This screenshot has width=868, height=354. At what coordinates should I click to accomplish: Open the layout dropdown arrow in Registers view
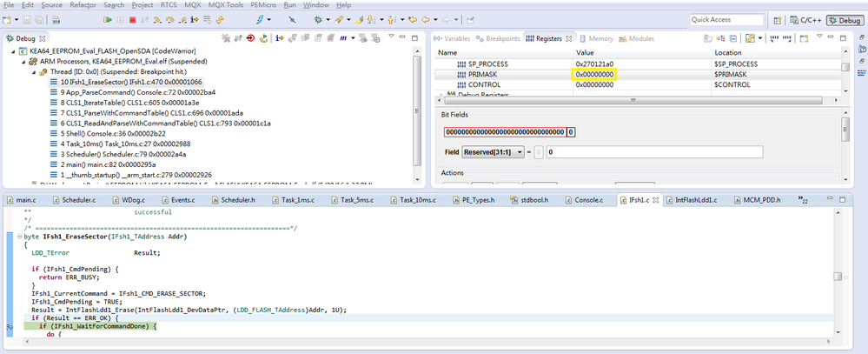pos(760,38)
